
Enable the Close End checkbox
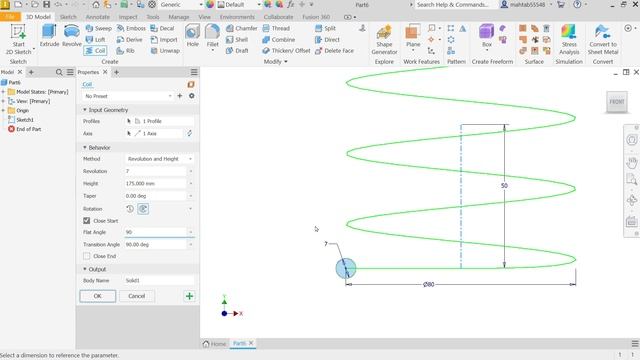pyautogui.click(x=87, y=256)
